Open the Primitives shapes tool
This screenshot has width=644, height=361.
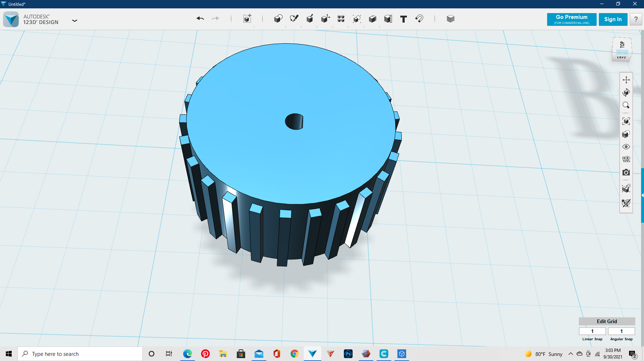[x=278, y=19]
